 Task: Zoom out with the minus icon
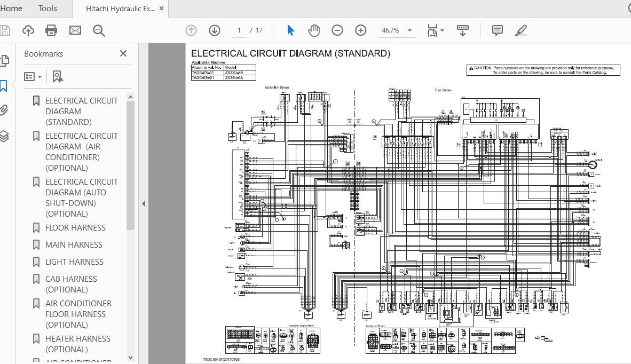coord(337,30)
